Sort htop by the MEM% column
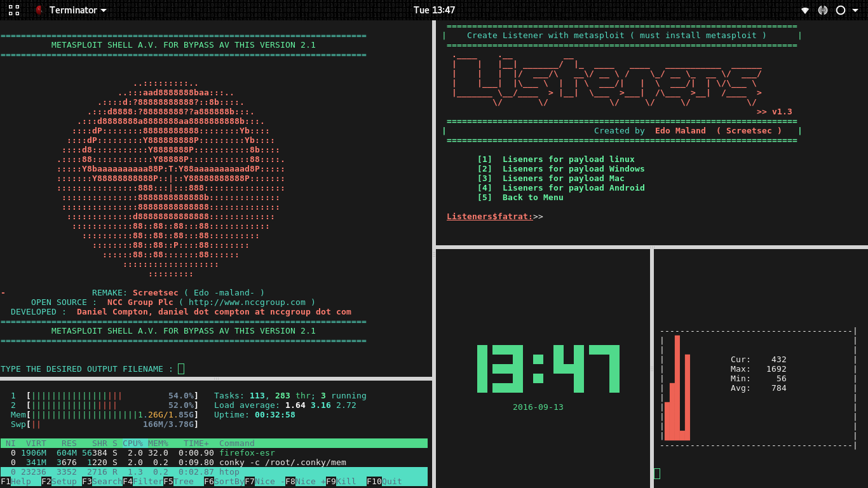The height and width of the screenshot is (488, 868). (158, 444)
